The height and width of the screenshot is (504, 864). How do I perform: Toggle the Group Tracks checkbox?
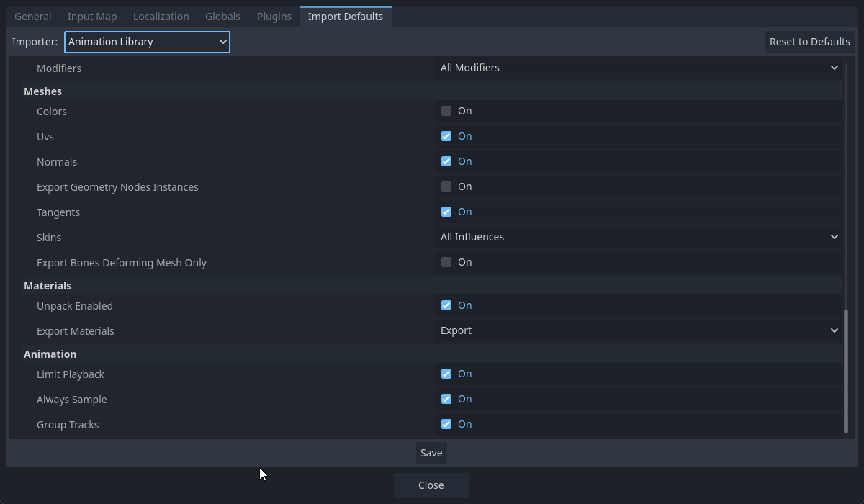[446, 424]
